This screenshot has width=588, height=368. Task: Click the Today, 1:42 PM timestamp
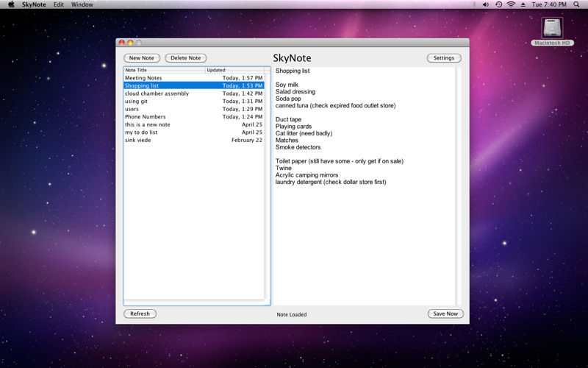pyautogui.click(x=243, y=93)
